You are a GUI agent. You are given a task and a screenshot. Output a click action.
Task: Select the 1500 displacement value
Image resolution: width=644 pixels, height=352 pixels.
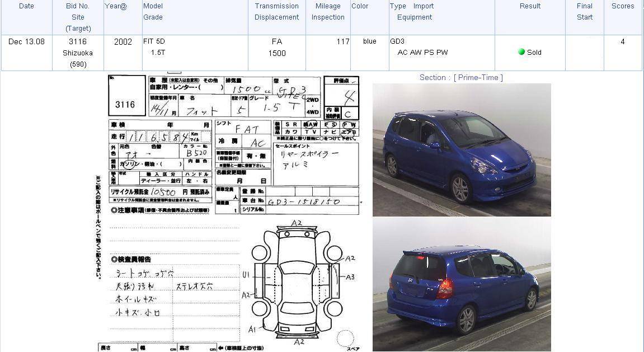pos(277,53)
